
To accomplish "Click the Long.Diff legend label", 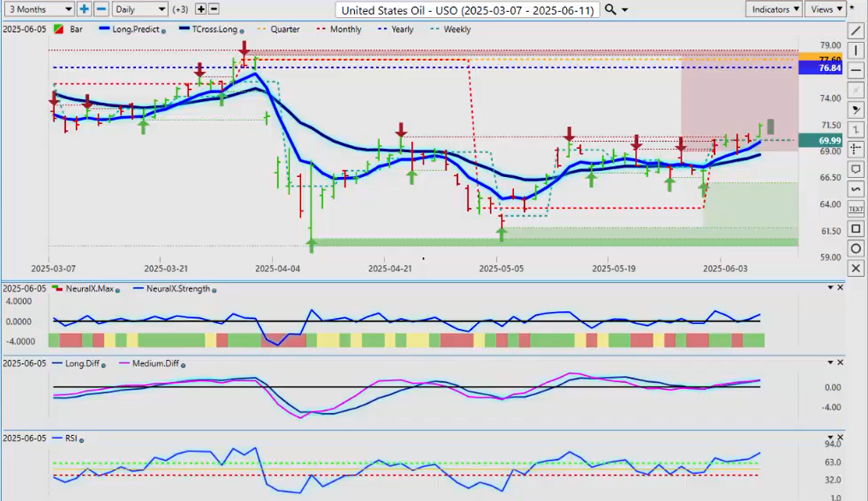I will [x=82, y=363].
